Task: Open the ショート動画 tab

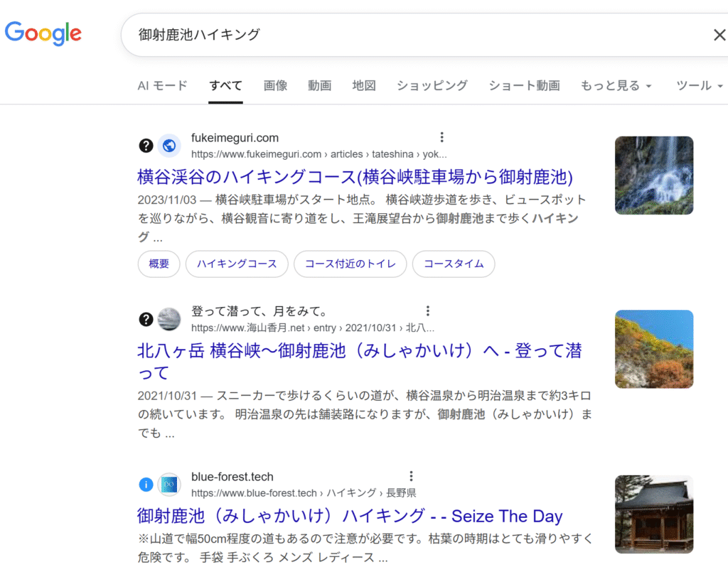Action: pos(524,86)
